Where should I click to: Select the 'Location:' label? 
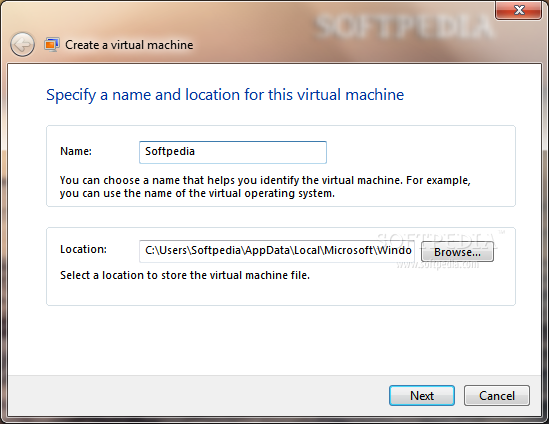(83, 249)
